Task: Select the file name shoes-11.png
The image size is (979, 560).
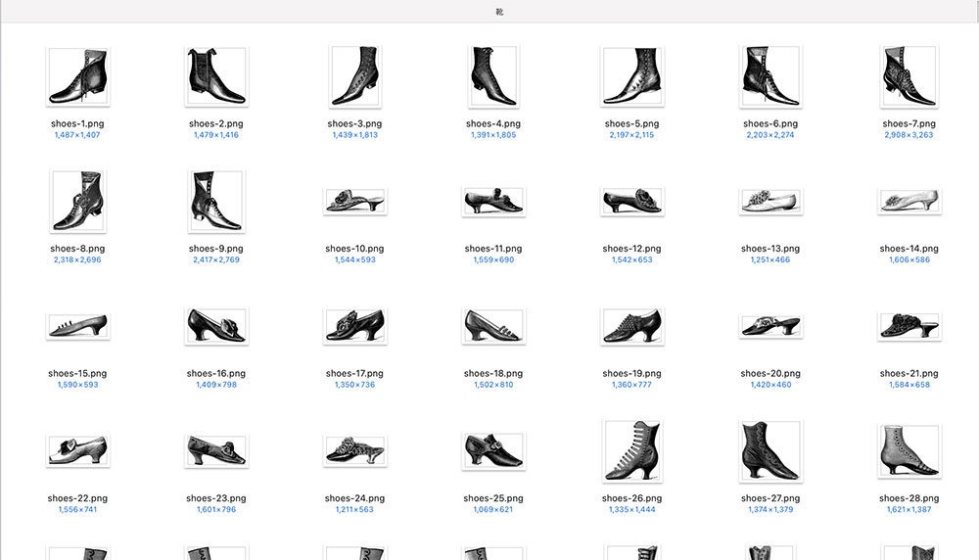Action: [x=493, y=249]
